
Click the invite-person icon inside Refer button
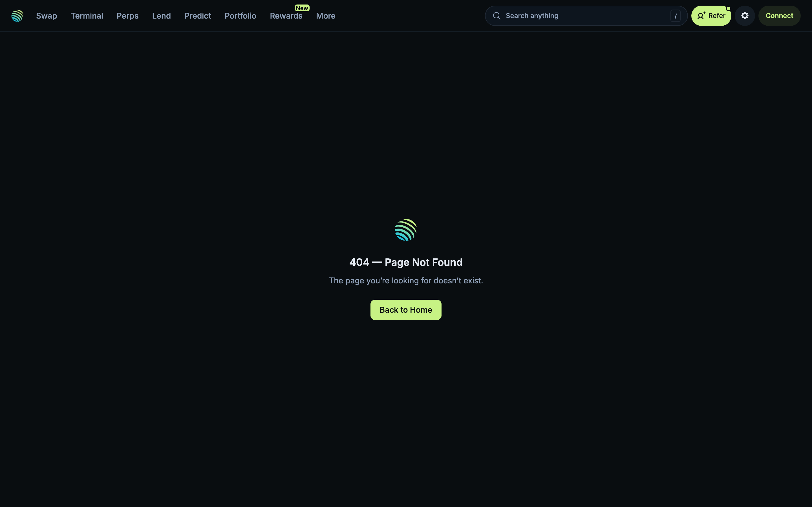click(x=701, y=15)
